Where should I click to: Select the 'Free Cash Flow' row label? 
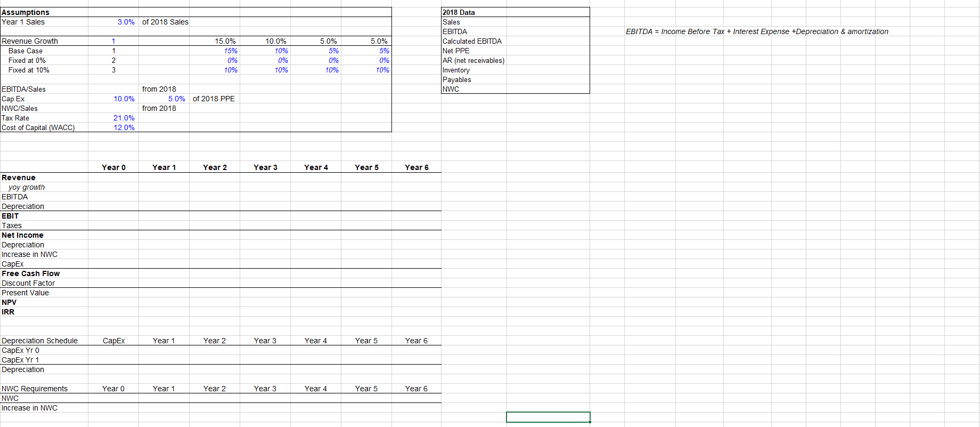coord(31,273)
